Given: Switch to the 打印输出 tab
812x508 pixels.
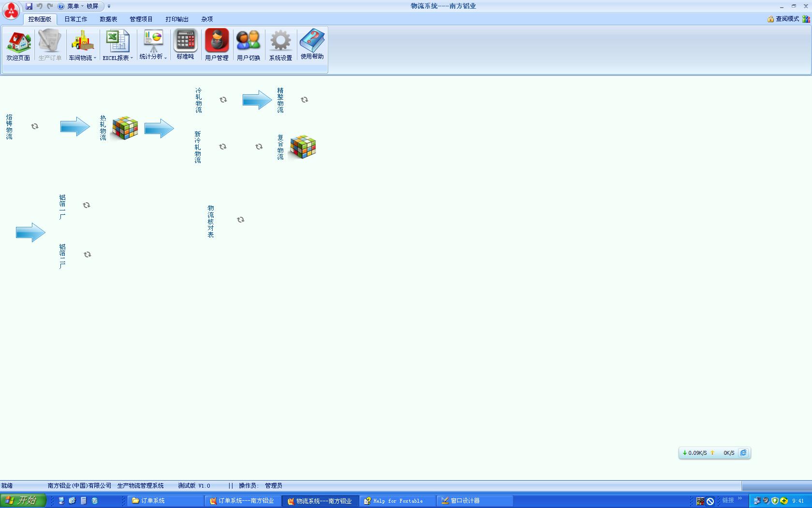Looking at the screenshot, I should pos(177,19).
